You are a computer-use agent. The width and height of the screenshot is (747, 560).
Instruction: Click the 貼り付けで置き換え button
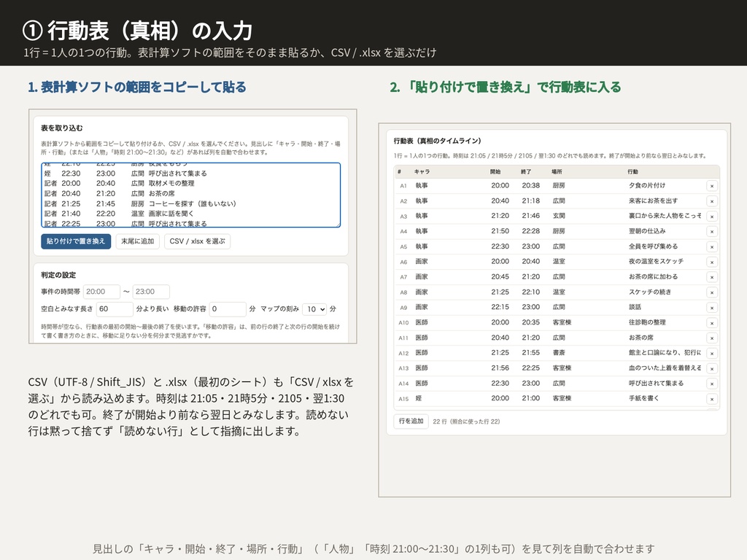[x=76, y=241]
